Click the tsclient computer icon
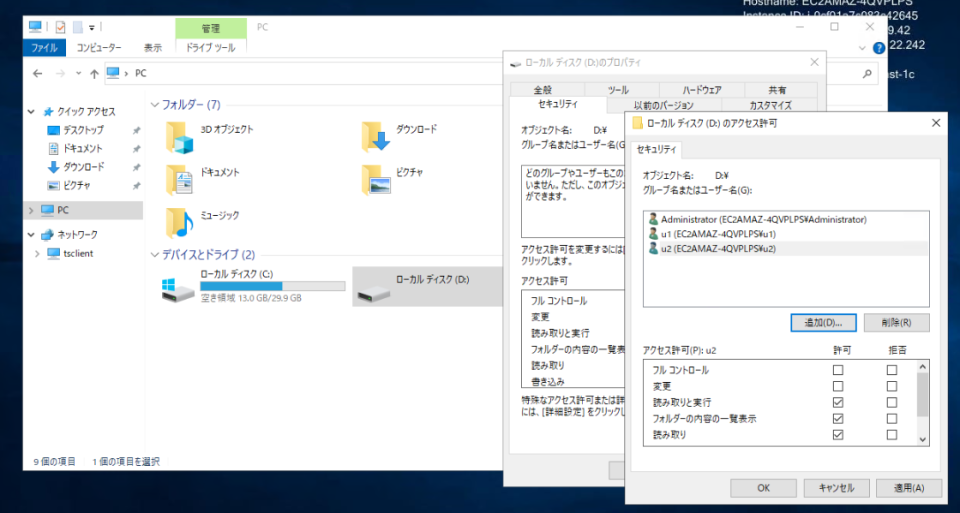 coord(53,253)
